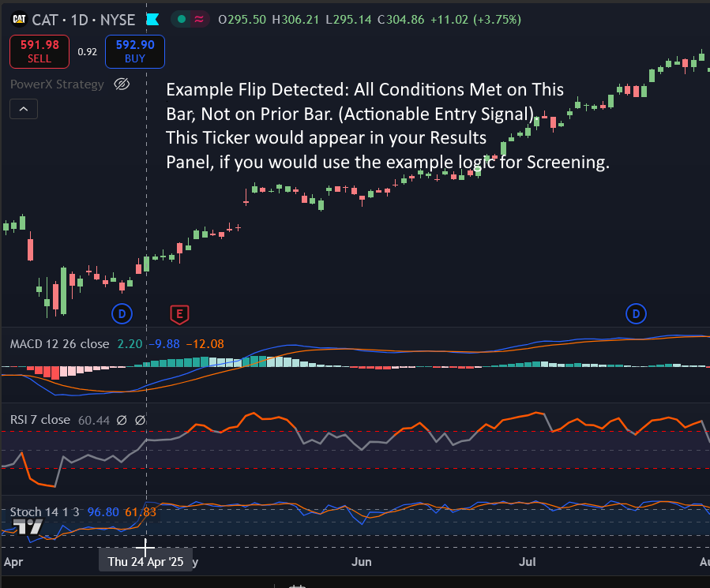Click the Caterpillar CAT logo icon
710x588 pixels.
(x=19, y=20)
